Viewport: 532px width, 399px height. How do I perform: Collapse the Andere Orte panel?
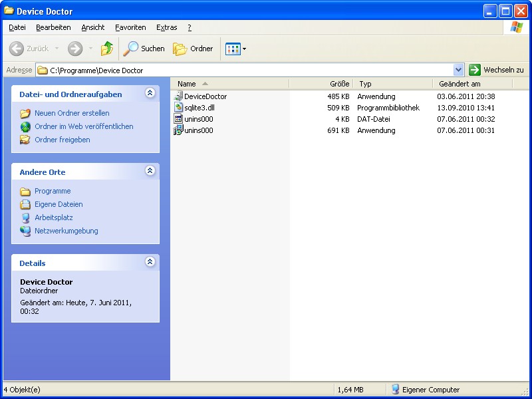pyautogui.click(x=150, y=170)
